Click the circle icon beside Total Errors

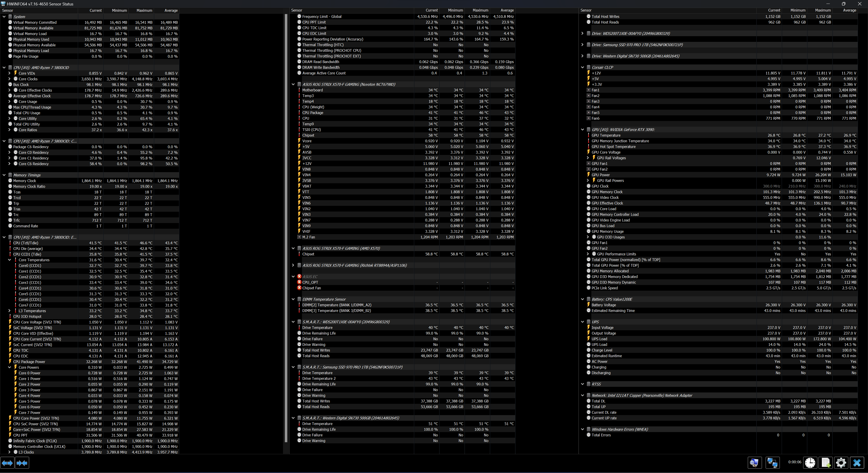click(x=589, y=435)
